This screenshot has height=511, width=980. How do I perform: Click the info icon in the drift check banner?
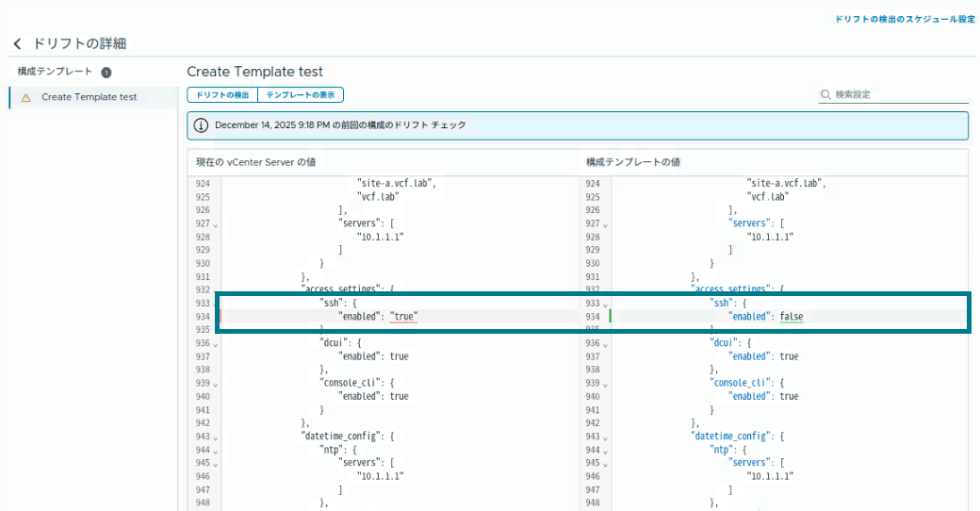click(201, 125)
